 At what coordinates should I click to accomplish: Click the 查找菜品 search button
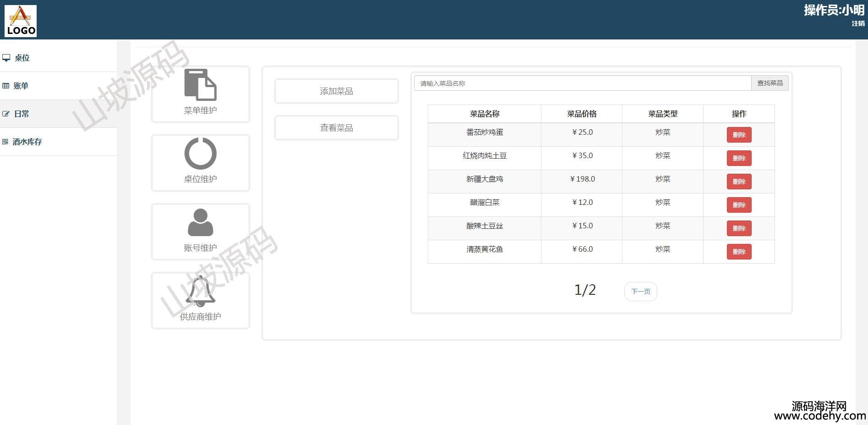(x=770, y=83)
